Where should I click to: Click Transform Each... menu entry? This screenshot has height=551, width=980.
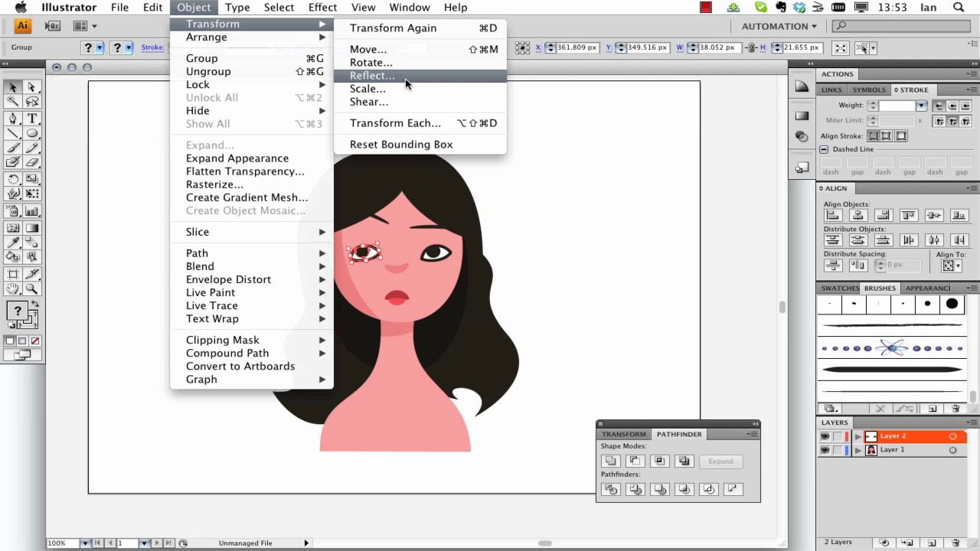[x=395, y=123]
